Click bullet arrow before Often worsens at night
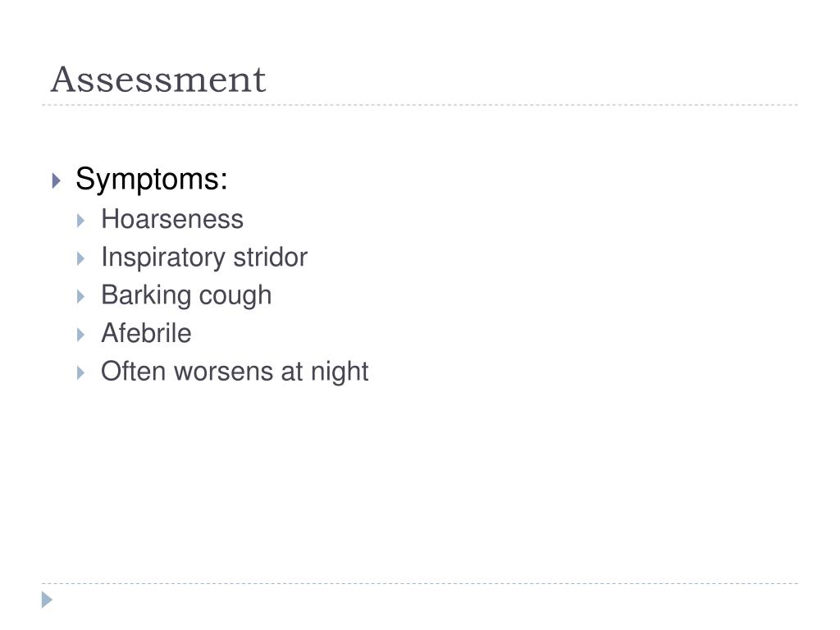 pos(81,373)
